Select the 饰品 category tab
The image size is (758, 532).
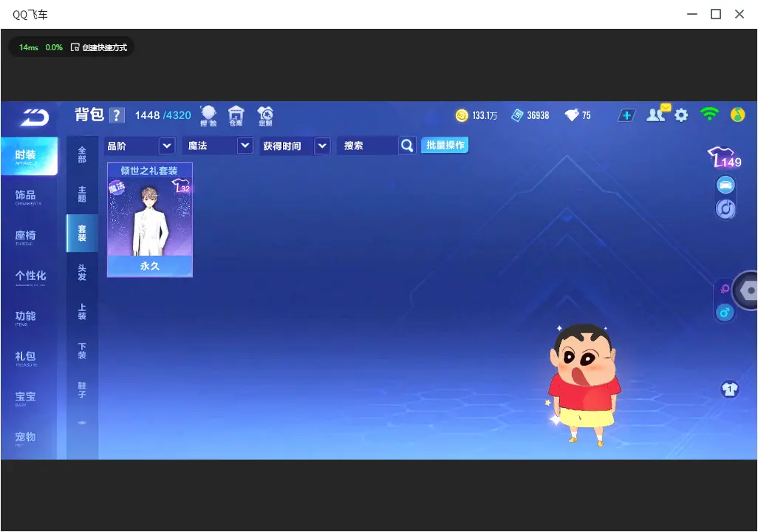click(x=28, y=197)
